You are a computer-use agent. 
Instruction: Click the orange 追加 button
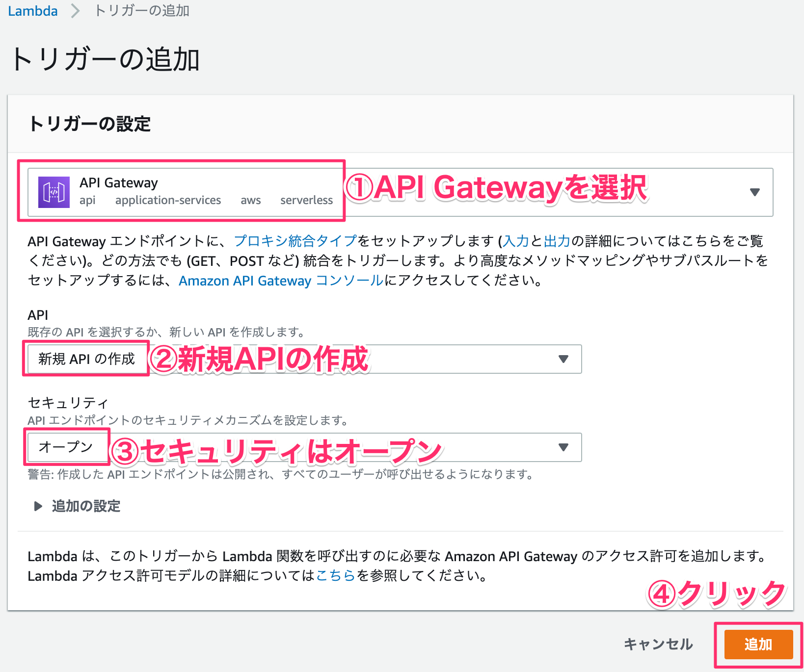[758, 644]
